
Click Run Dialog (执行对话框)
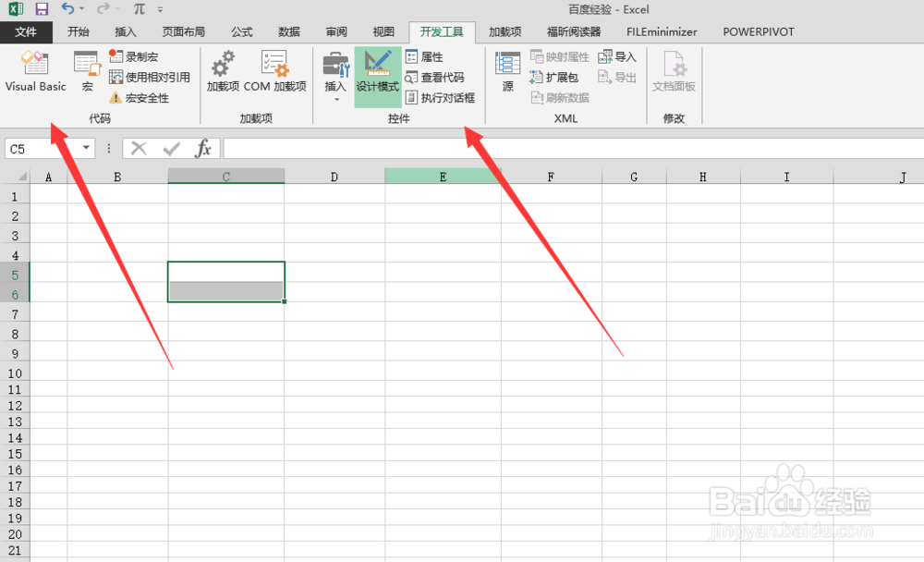pos(440,98)
